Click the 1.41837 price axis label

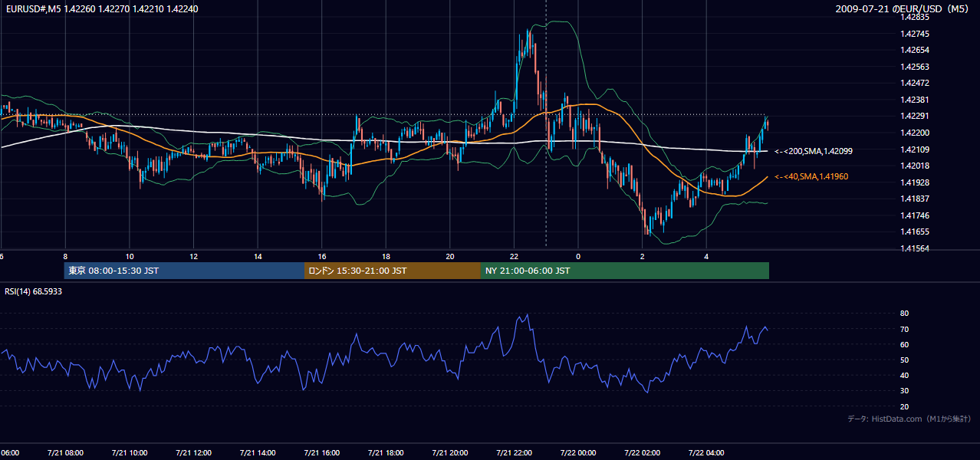(916, 199)
